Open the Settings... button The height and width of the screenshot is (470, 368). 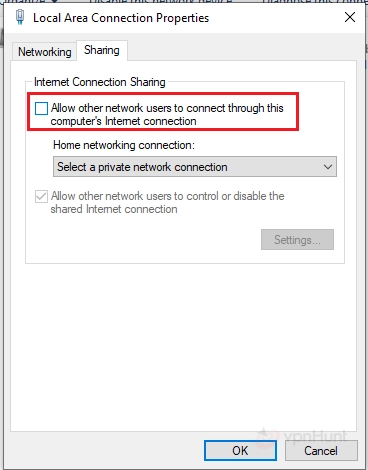[x=297, y=240]
